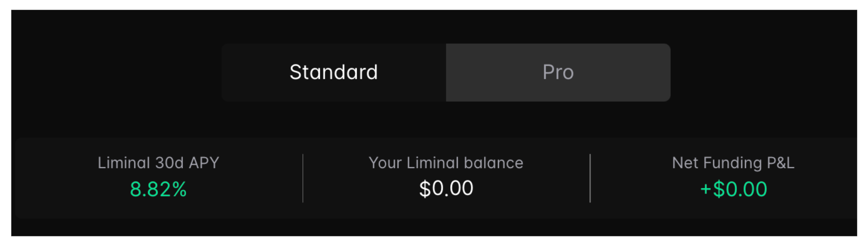Viewport: 868px width, 246px height.
Task: Click the word APY in the stats row
Action: [204, 163]
